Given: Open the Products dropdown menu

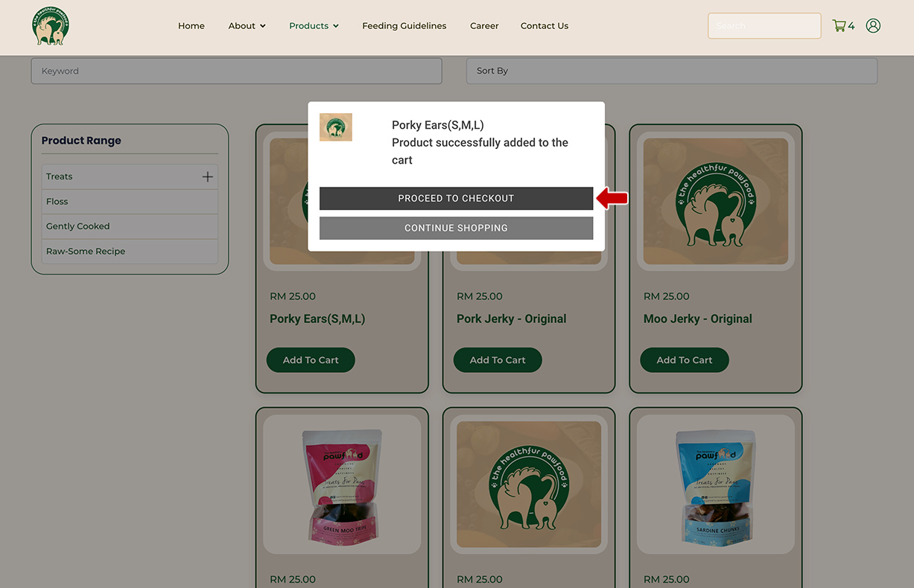Looking at the screenshot, I should click(x=314, y=26).
